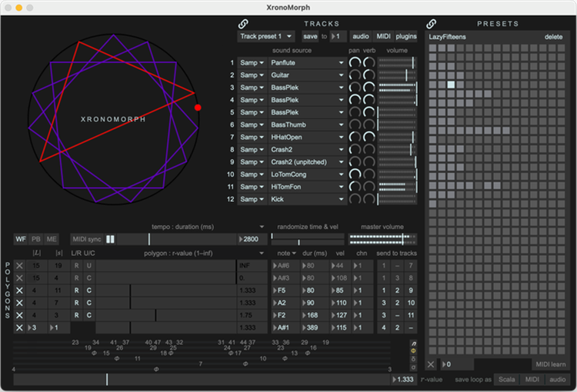Expand the Samp type dropdown for track 12

(251, 200)
